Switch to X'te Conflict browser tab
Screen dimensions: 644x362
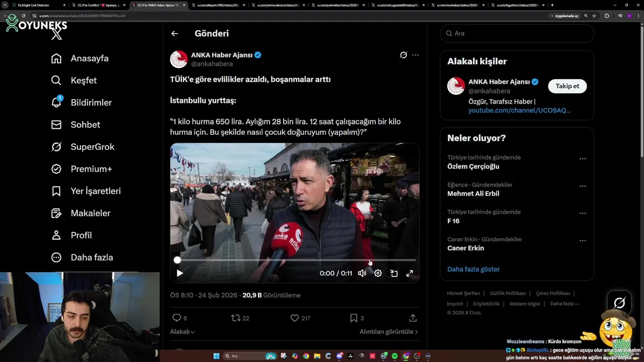pos(98,5)
